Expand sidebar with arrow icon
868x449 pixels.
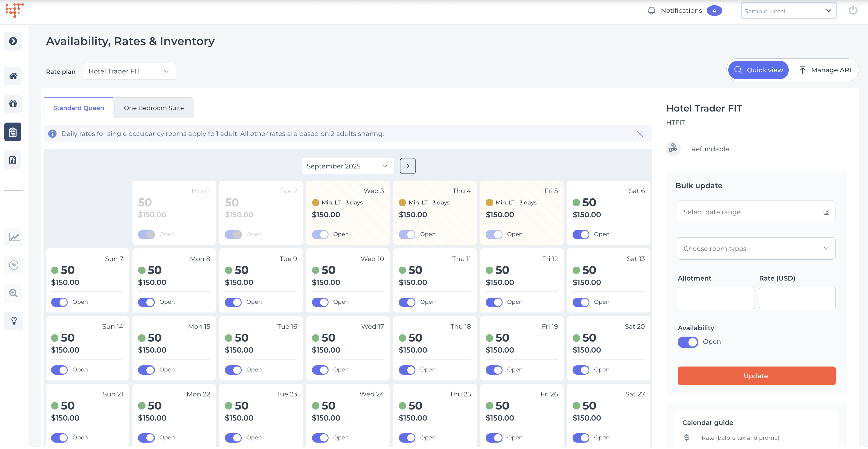point(13,41)
